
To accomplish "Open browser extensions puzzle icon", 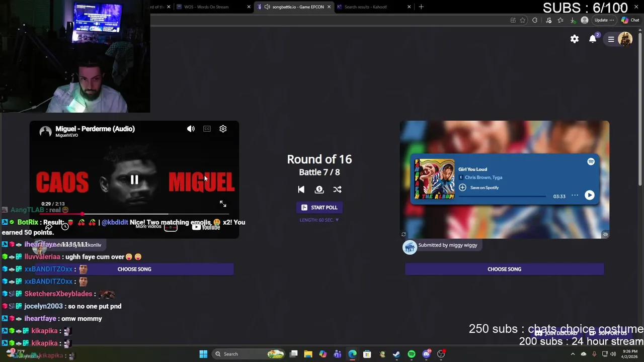I will click(x=535, y=20).
